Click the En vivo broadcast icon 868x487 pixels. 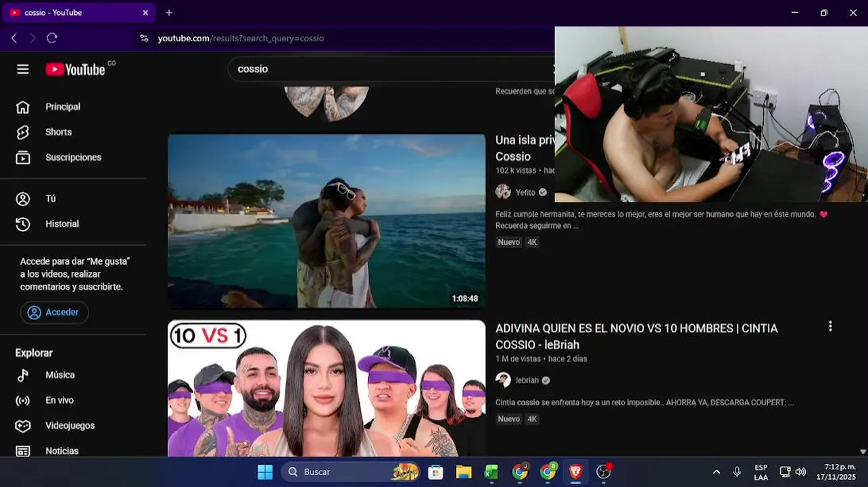23,400
